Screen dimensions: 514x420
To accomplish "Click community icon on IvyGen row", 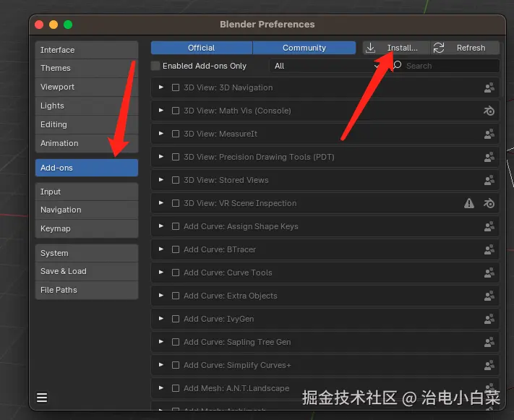I will click(x=489, y=319).
